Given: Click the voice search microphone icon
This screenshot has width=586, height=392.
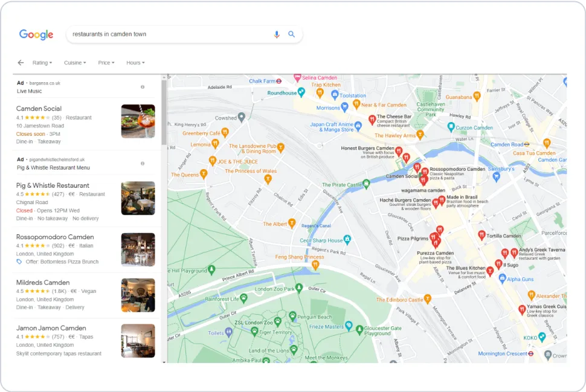Looking at the screenshot, I should [277, 34].
